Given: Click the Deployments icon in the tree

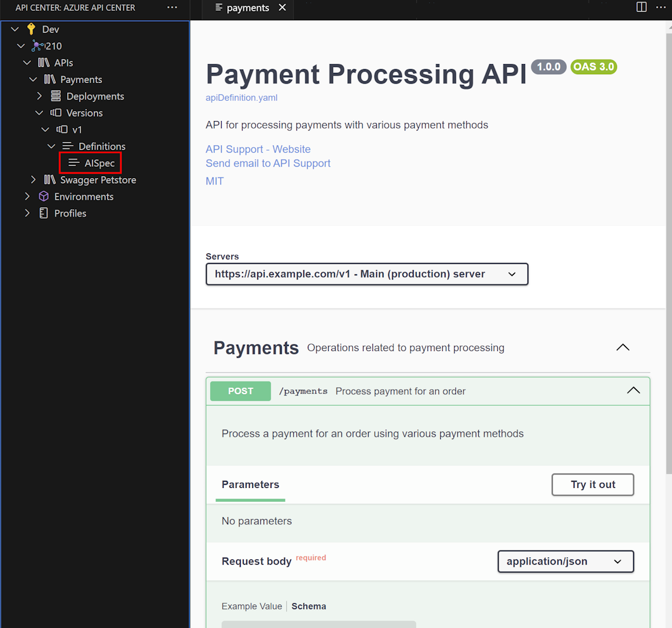Looking at the screenshot, I should point(56,96).
